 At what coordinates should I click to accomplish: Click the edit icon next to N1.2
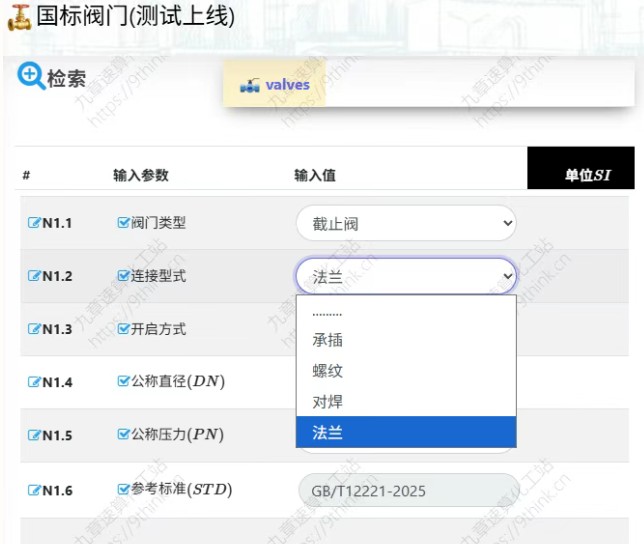click(x=34, y=276)
